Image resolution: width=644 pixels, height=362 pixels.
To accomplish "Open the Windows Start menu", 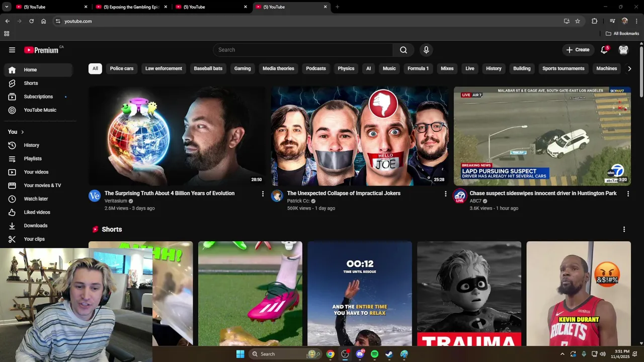I will [x=240, y=354].
